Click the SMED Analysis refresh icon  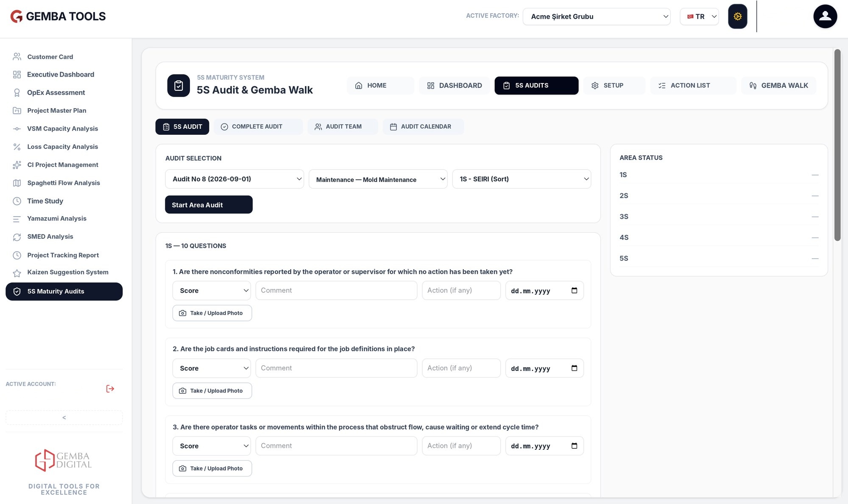17,237
